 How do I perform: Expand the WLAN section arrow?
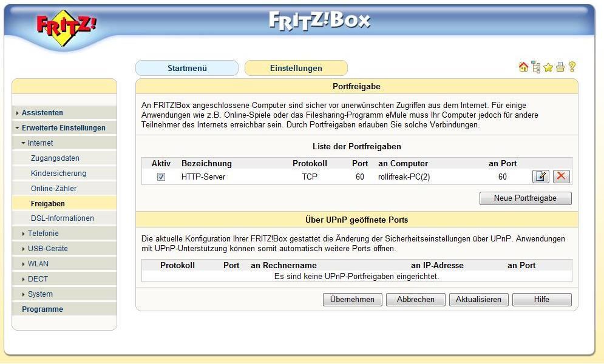coord(24,264)
